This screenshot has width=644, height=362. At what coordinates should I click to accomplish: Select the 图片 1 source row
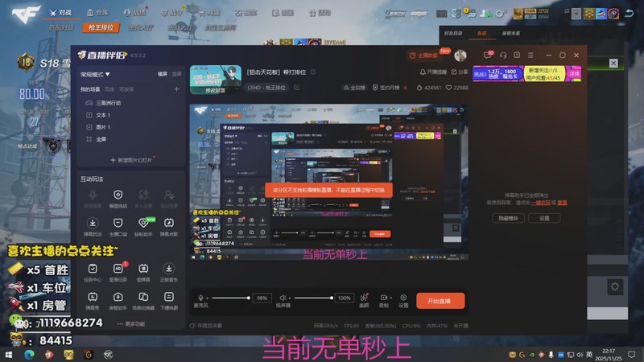(x=131, y=127)
